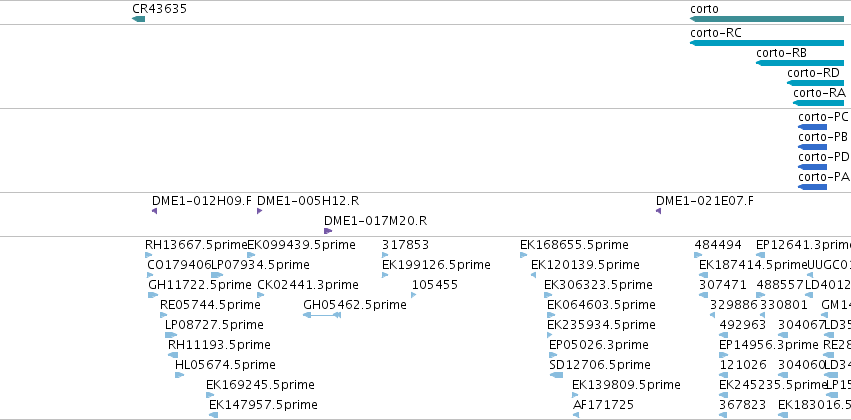Viewport: 851px width, 420px height.
Task: Select the AF171725 feature arrow
Action: pyautogui.click(x=576, y=415)
